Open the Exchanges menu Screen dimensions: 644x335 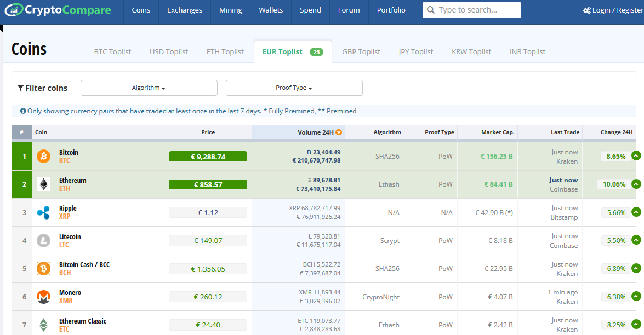pyautogui.click(x=185, y=10)
